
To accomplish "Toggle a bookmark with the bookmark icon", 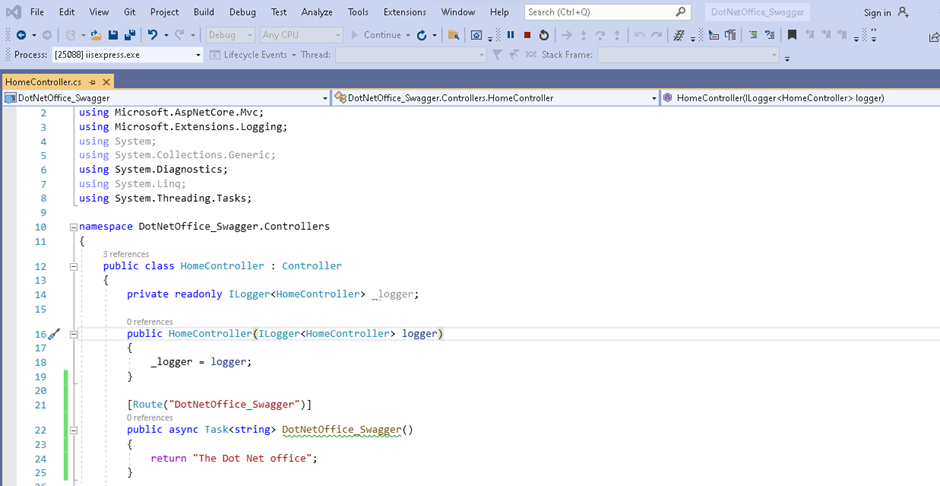I will point(792,35).
